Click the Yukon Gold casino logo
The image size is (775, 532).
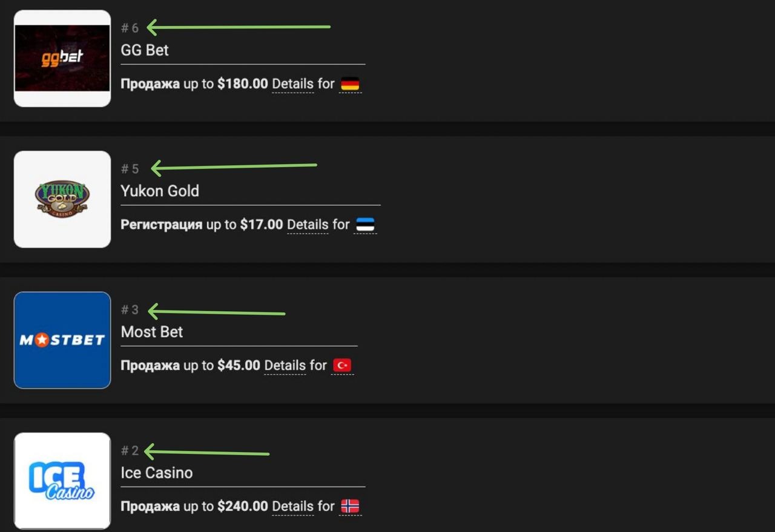[62, 199]
